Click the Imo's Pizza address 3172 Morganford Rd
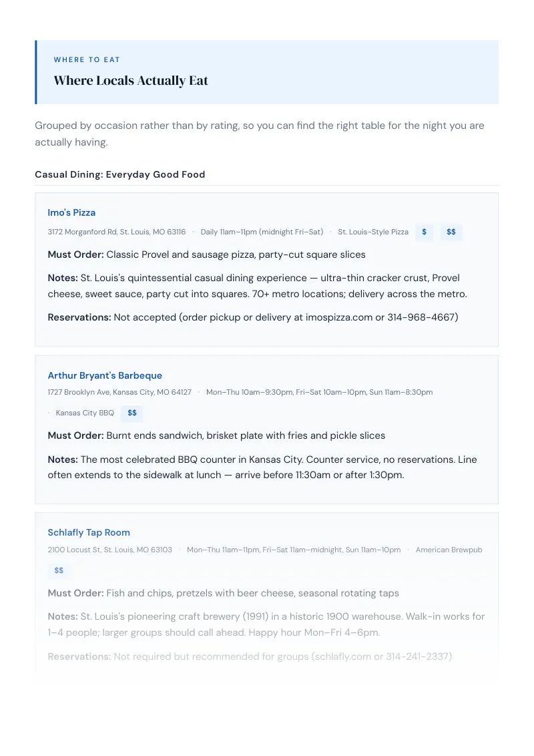Screen dimensions: 534x756 pyautogui.click(x=117, y=232)
